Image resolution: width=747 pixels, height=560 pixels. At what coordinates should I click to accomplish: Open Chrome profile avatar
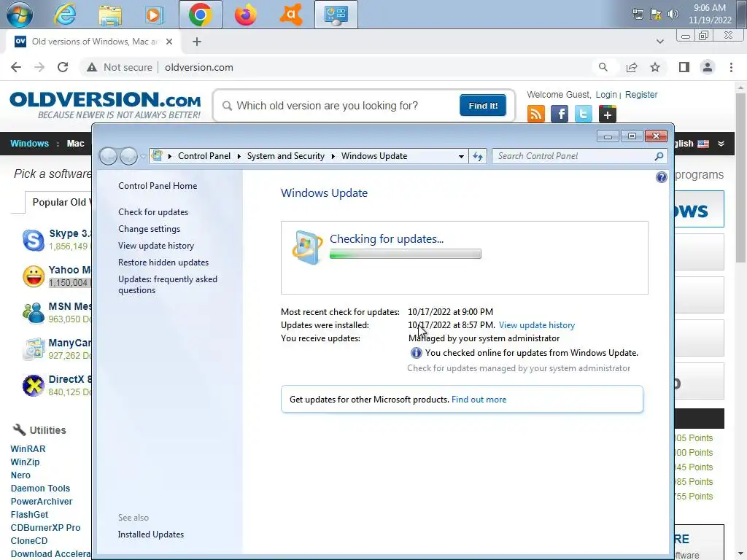(708, 67)
